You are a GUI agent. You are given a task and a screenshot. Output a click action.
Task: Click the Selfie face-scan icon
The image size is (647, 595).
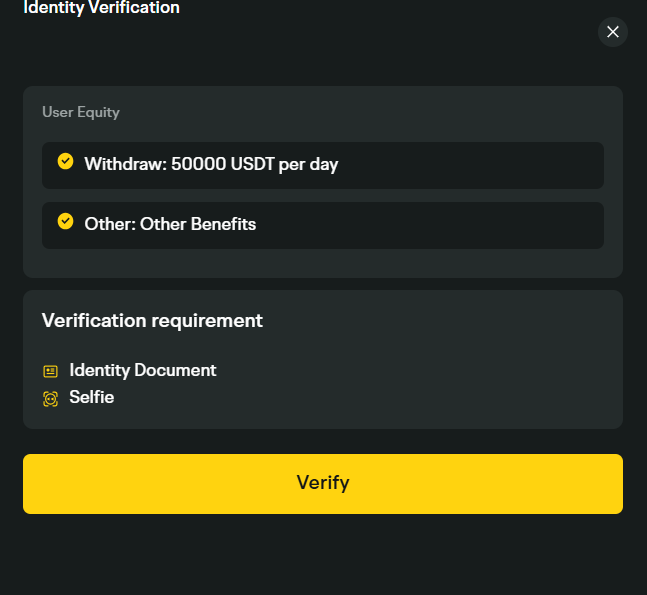[50, 399]
